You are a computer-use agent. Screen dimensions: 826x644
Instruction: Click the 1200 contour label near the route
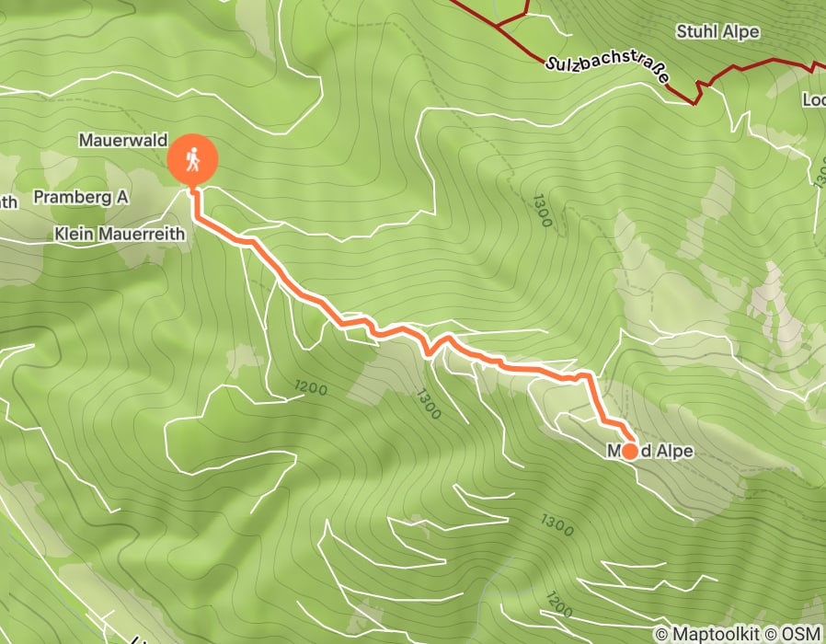311,388
